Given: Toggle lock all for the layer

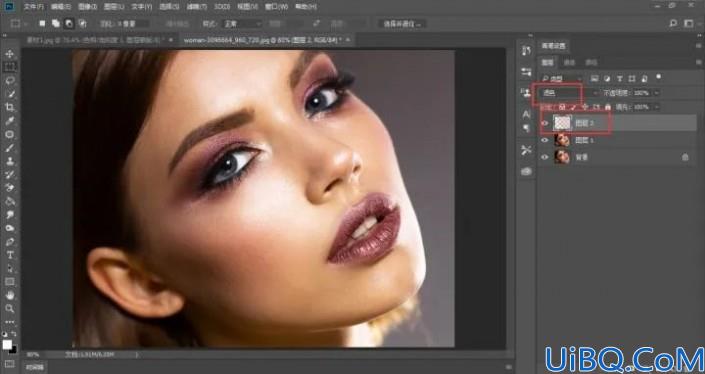Looking at the screenshot, I should (607, 107).
